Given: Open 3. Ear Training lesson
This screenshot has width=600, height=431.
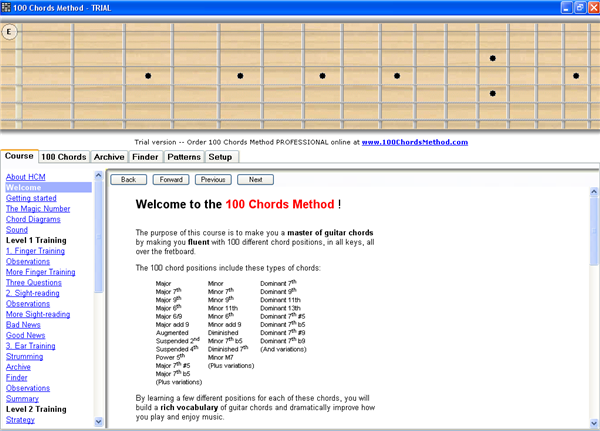Looking at the screenshot, I should coord(31,346).
